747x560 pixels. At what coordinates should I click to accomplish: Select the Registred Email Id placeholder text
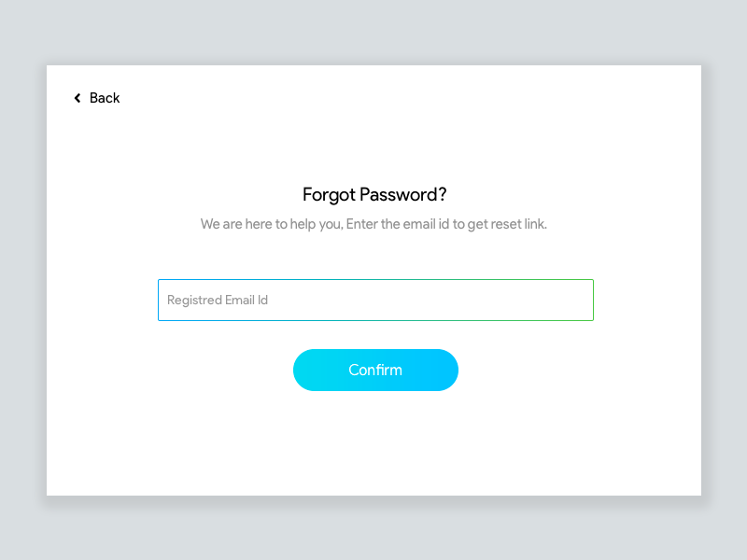tap(216, 300)
